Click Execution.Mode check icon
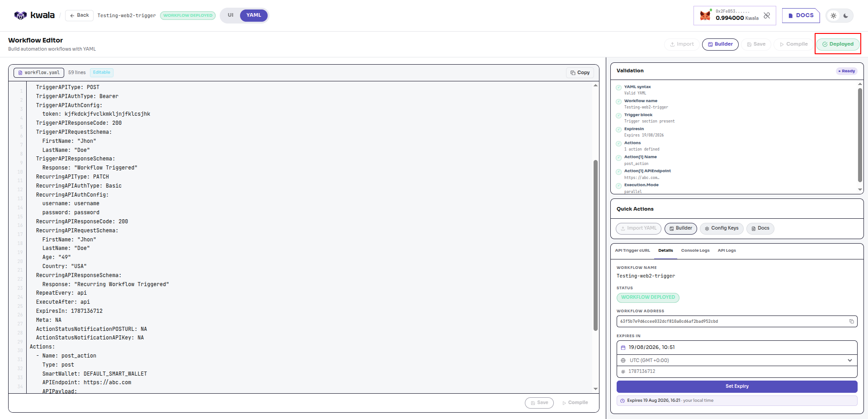The width and height of the screenshot is (868, 419). pyautogui.click(x=618, y=186)
